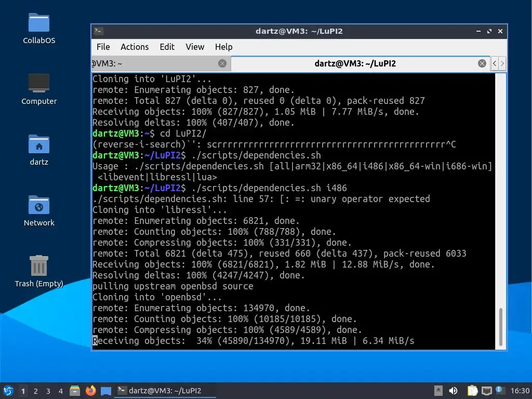Launch the file manager from taskbar
532x399 pixels.
(75, 391)
